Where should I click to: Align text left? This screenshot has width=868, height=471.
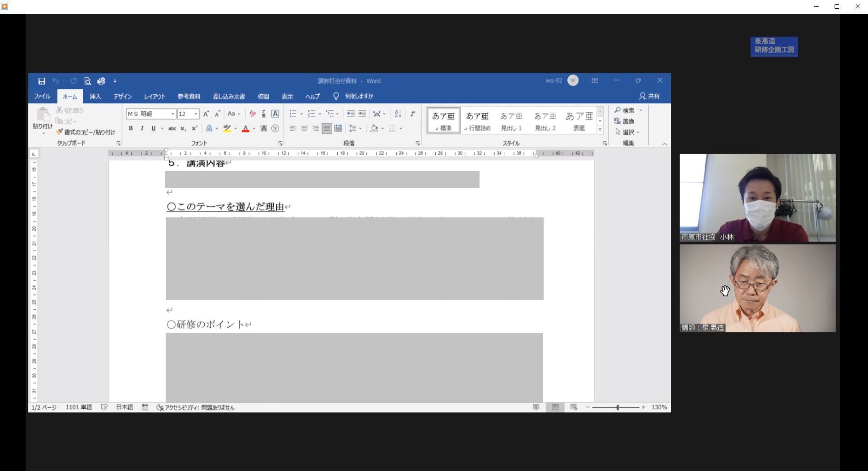[x=293, y=128]
